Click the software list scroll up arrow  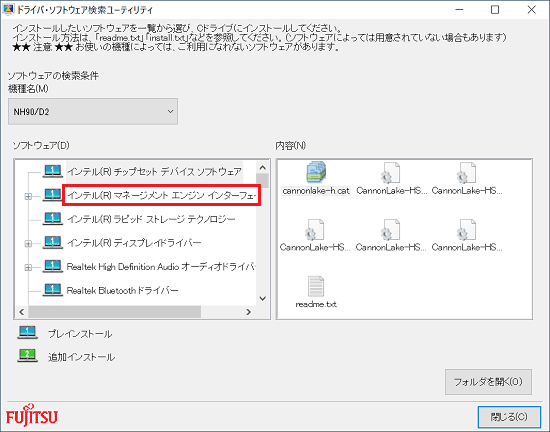click(x=262, y=167)
